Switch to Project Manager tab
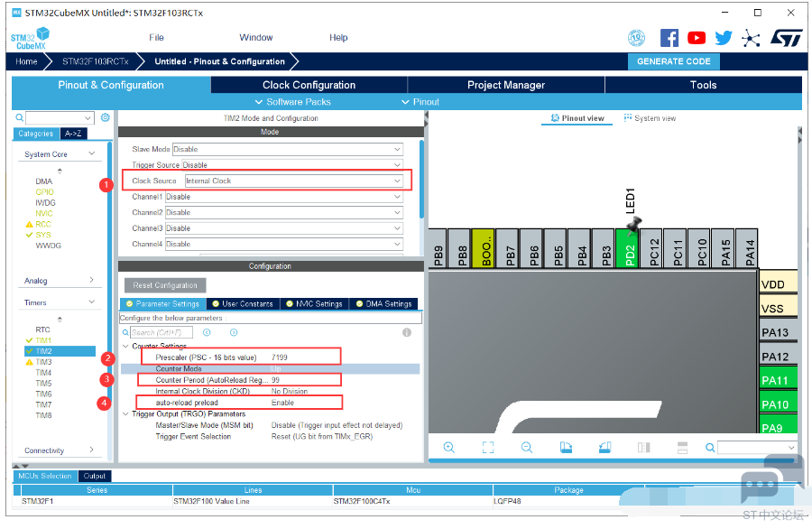Screen dimensions: 812x529 506,85
